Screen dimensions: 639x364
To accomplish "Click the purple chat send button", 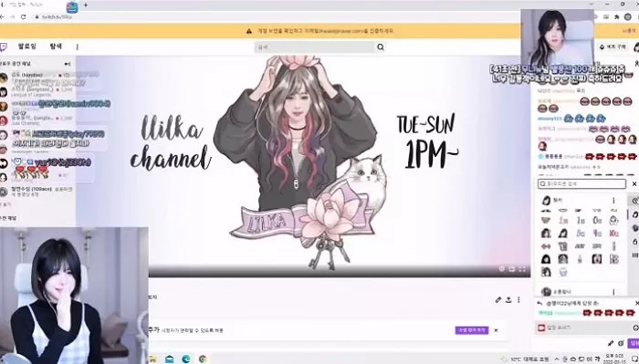I will (634, 343).
